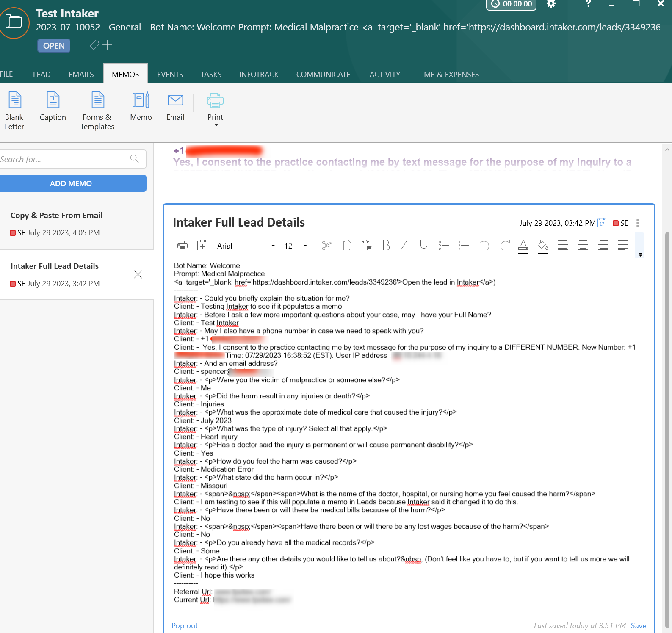
Task: Expand the editor toolbar overflow arrow
Action: tap(641, 254)
